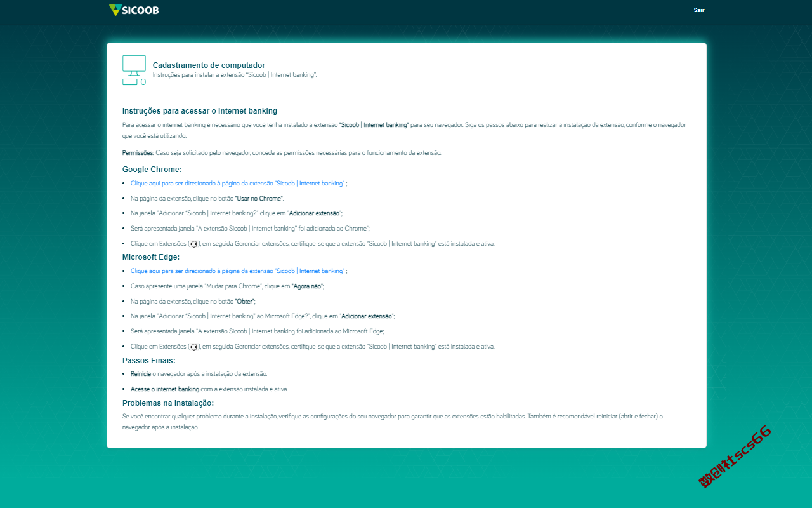Click the 'Passos Finais:' heading
812x508 pixels.
(149, 361)
